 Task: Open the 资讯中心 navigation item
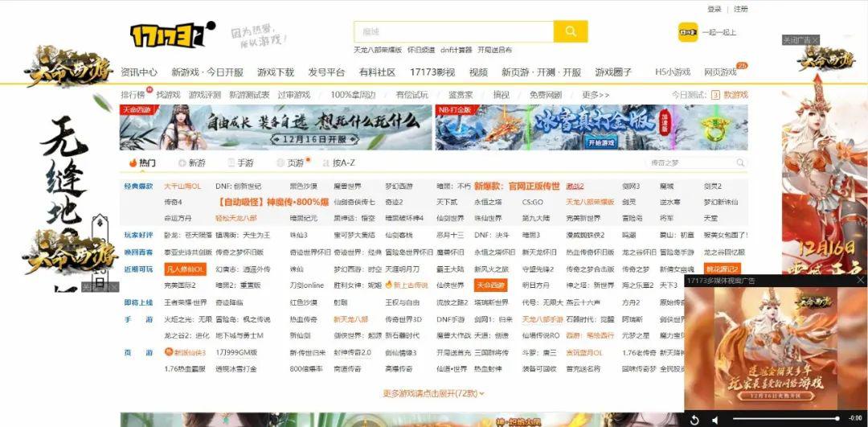click(x=139, y=72)
